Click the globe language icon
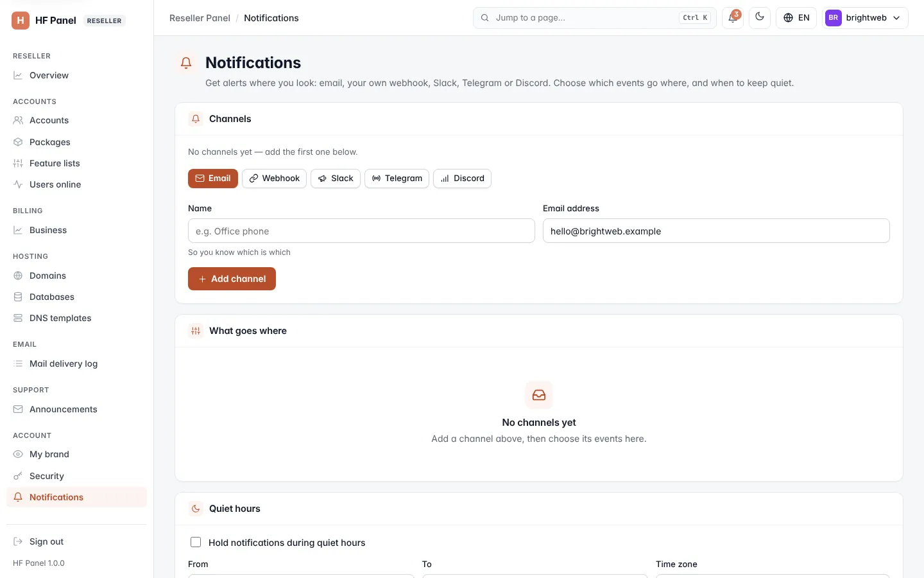The height and width of the screenshot is (578, 924). pyautogui.click(x=789, y=18)
